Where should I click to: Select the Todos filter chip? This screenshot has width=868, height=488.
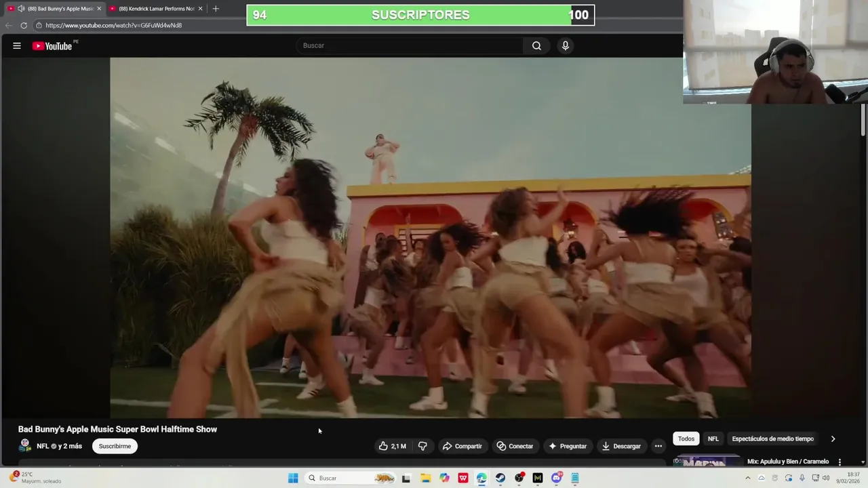tap(686, 439)
